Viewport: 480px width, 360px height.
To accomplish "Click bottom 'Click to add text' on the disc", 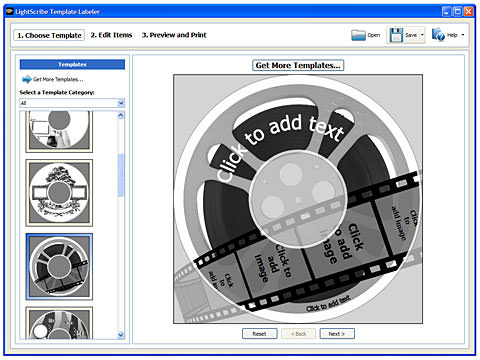I will tap(328, 304).
